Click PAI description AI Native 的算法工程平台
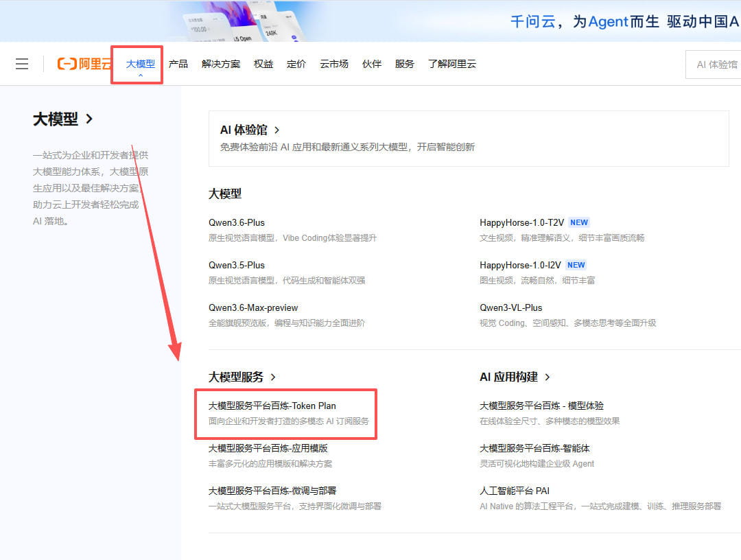Image resolution: width=741 pixels, height=560 pixels. click(x=600, y=506)
